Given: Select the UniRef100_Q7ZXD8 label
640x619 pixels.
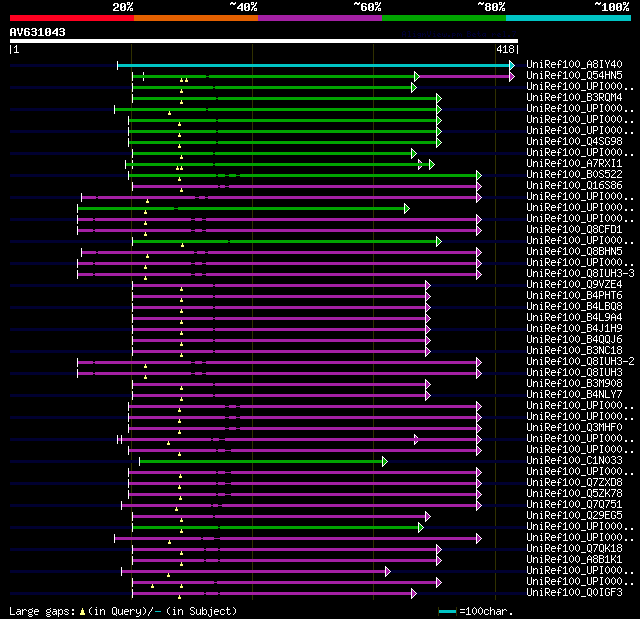Looking at the screenshot, I should [574, 483].
